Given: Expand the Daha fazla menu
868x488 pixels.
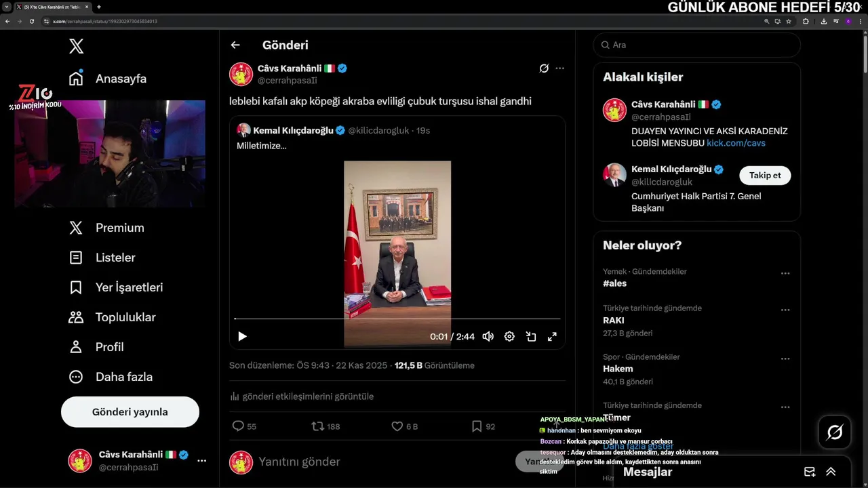Looking at the screenshot, I should 111,377.
